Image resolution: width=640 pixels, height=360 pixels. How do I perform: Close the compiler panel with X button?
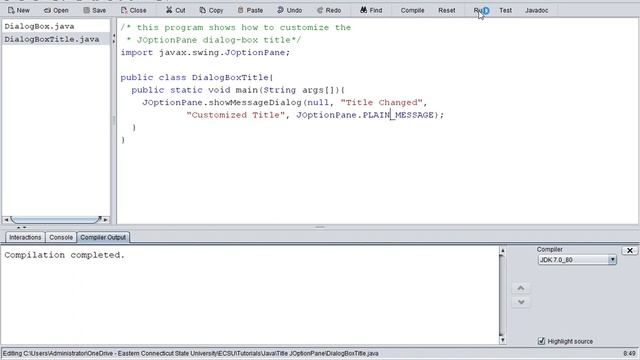tap(629, 250)
